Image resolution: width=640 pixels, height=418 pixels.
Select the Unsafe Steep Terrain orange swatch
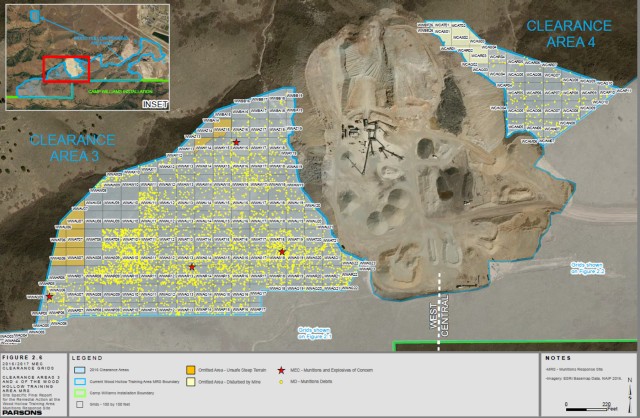[191, 370]
